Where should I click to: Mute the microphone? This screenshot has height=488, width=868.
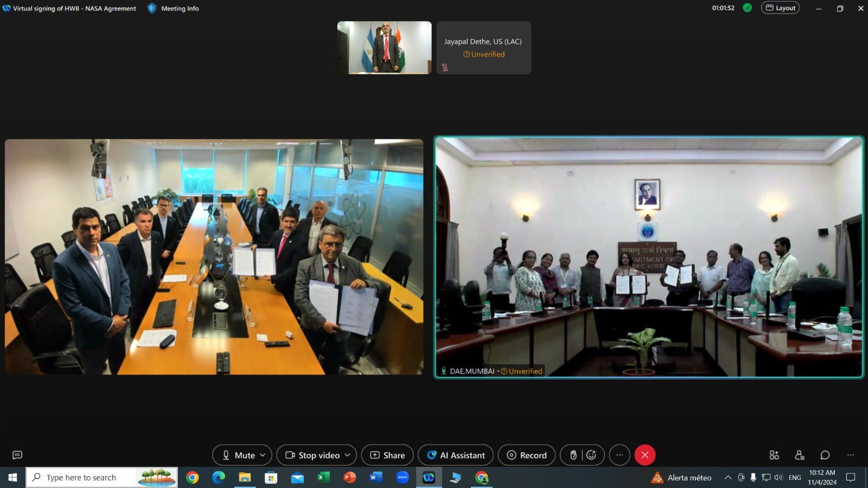point(238,455)
